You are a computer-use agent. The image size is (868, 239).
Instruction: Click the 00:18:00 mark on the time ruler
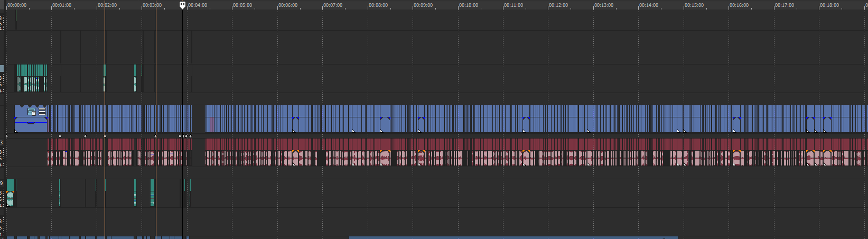click(x=829, y=5)
